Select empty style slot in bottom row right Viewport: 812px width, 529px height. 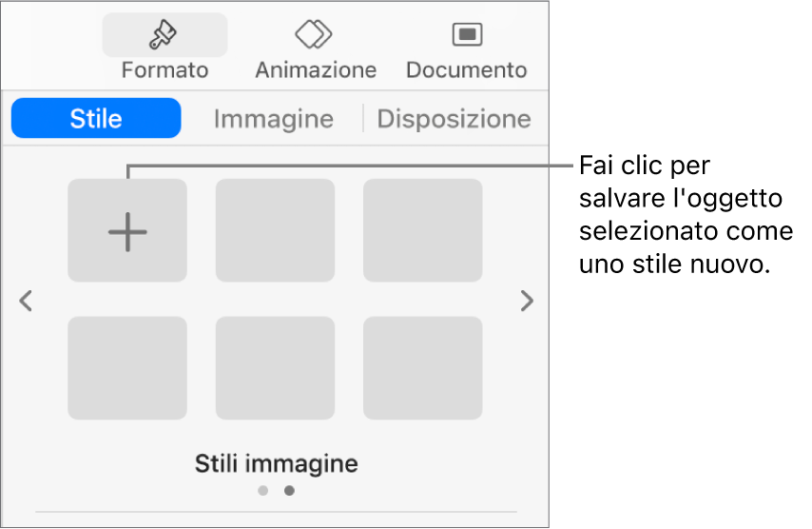pyautogui.click(x=422, y=368)
